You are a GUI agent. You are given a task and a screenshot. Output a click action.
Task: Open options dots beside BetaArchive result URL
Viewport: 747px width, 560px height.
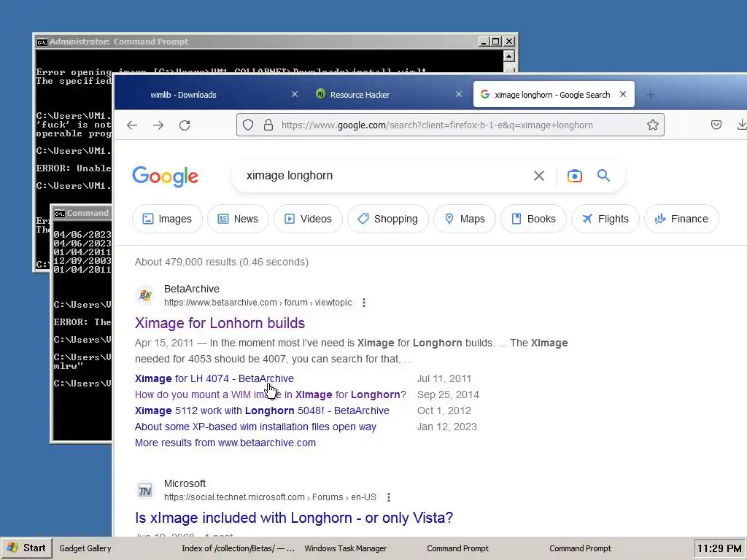pos(364,303)
